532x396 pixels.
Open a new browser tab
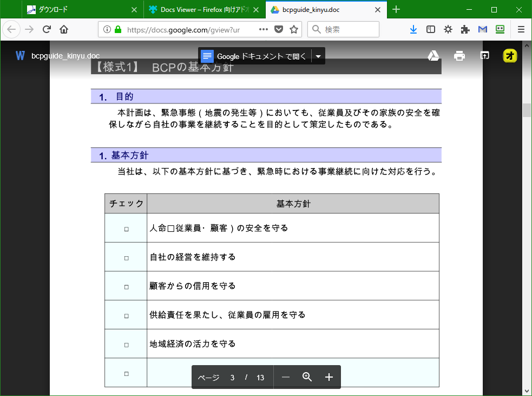[x=396, y=10]
